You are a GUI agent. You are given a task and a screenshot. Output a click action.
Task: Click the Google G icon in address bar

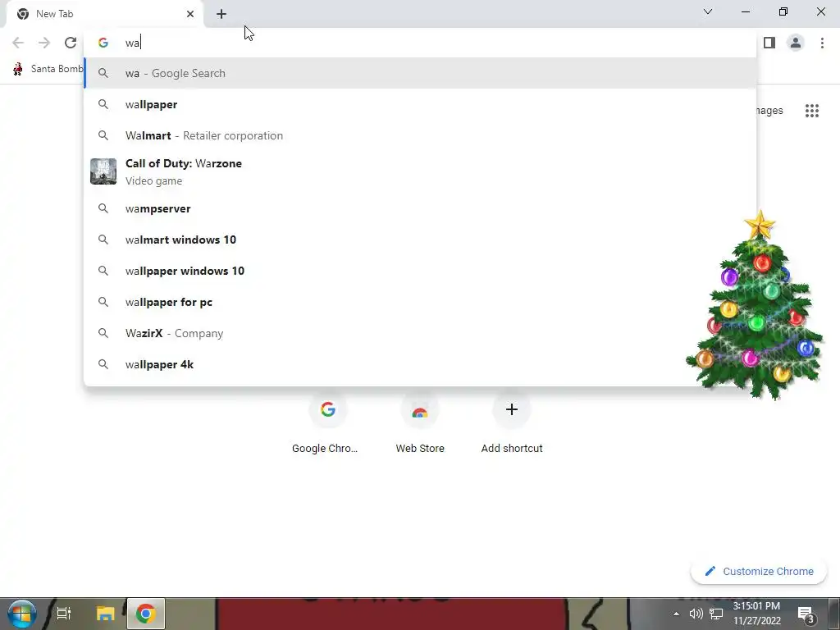coord(103,43)
